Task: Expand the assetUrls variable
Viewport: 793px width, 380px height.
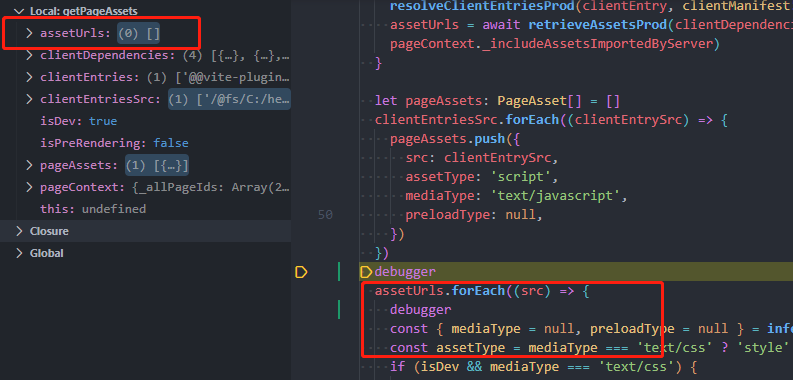Action: coord(29,33)
